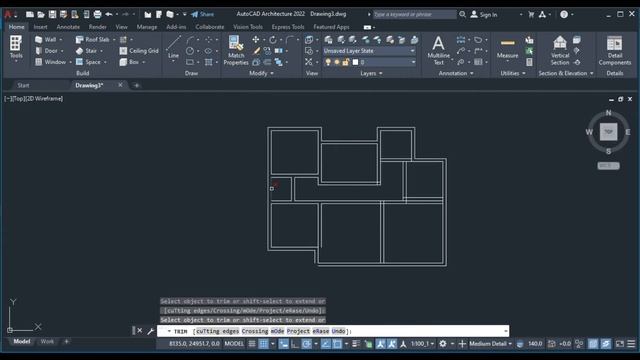
Task: Click the Save icon in quick access toolbar
Action: pos(52,14)
